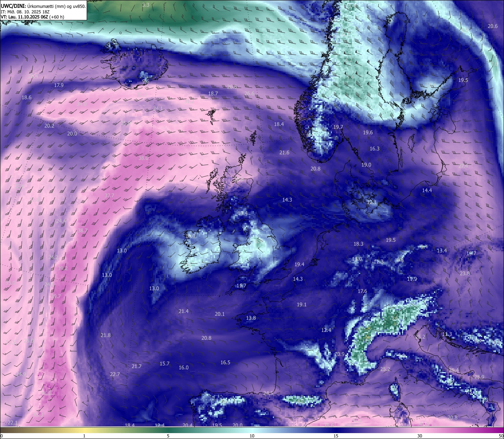Click the 18.6 value label
The height and width of the screenshot is (439, 504).
tap(26, 97)
